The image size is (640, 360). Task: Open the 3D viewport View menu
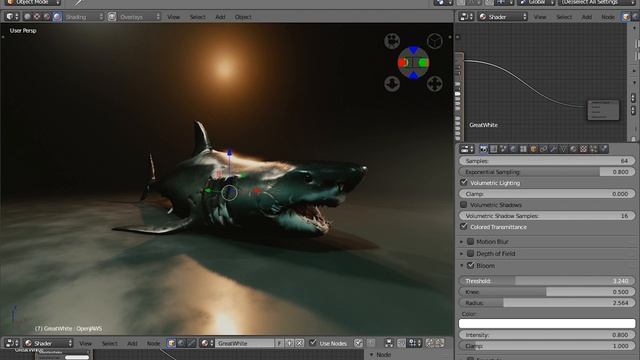(173, 17)
